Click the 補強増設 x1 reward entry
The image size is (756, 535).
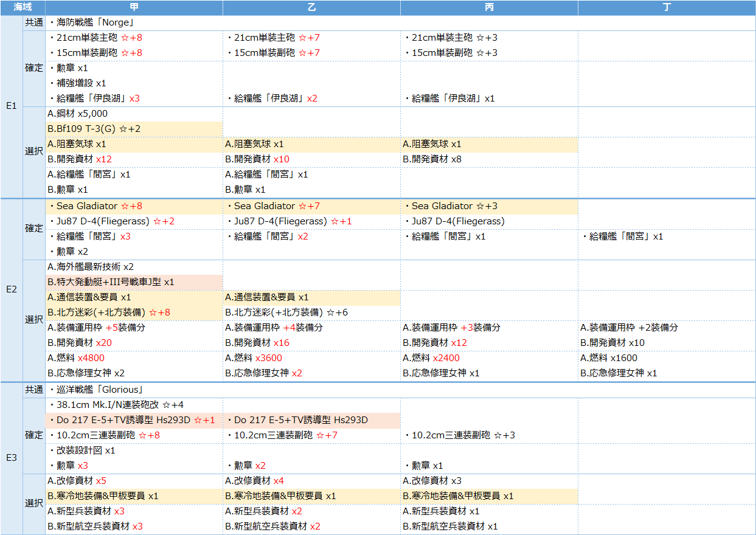[78, 83]
